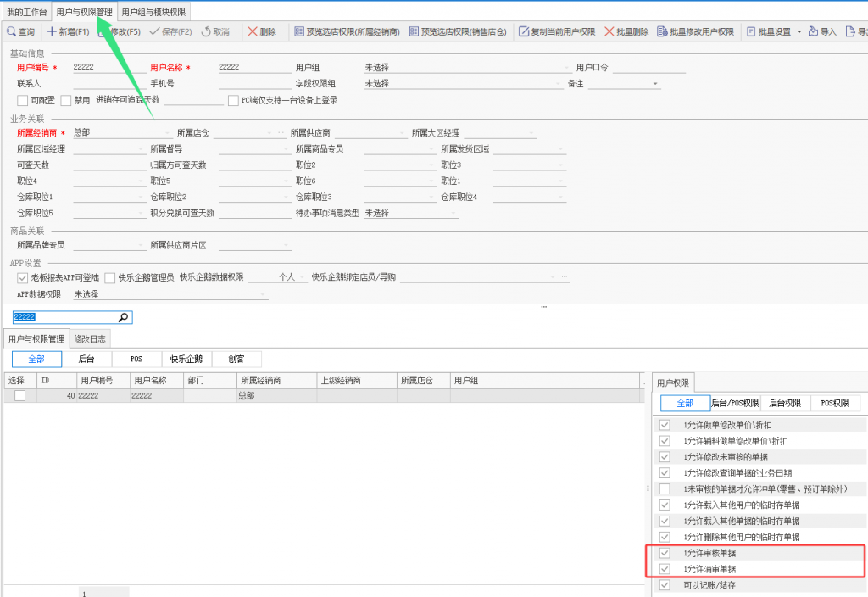This screenshot has width=868, height=597.
Task: Toggle 1允许消审单据 permission checkbox
Action: coord(665,569)
